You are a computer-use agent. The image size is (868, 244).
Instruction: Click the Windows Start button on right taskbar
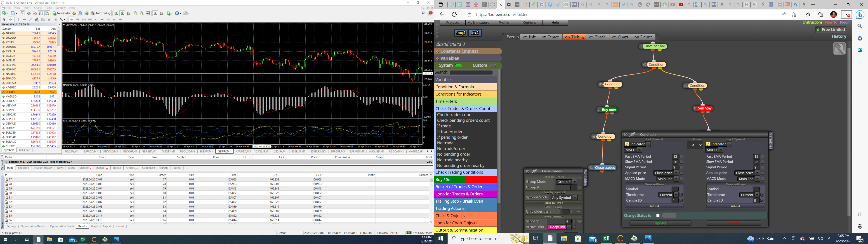point(440,239)
